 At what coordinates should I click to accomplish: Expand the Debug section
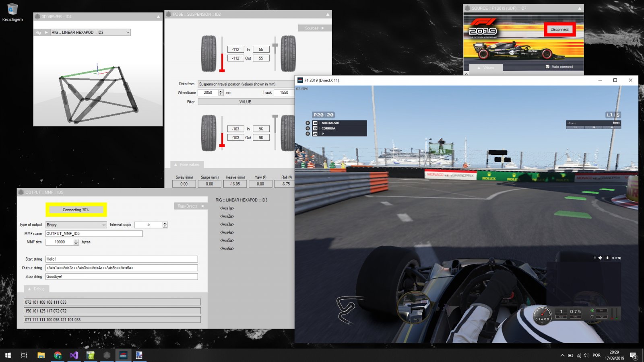click(x=36, y=289)
